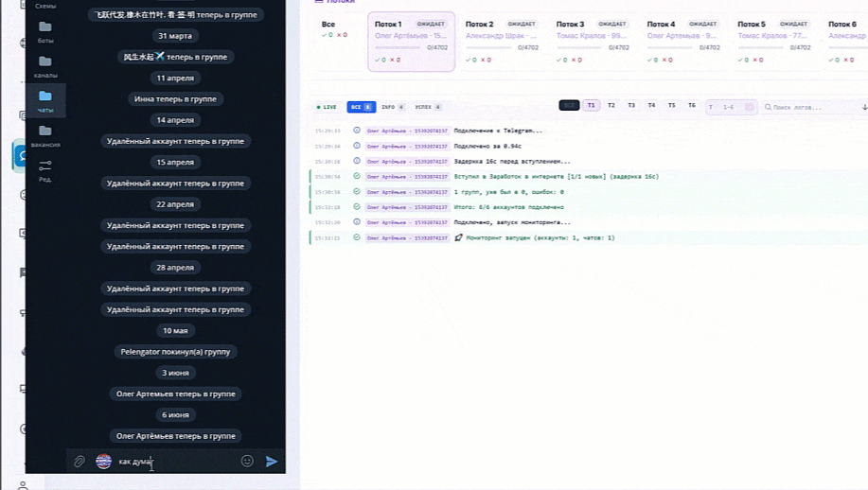Click the ОЖИДАЕТ status badge on Поток 1

coord(431,24)
